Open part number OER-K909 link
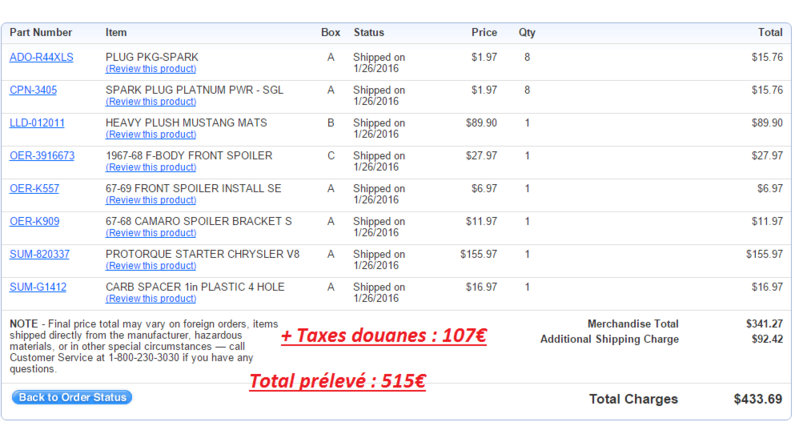This screenshot has height=422, width=799. pos(33,222)
